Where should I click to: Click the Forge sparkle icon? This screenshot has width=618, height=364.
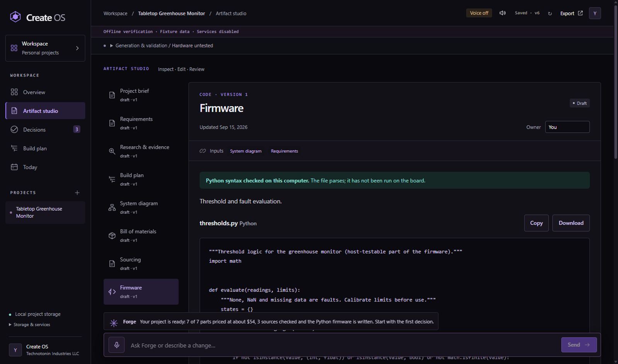(114, 323)
